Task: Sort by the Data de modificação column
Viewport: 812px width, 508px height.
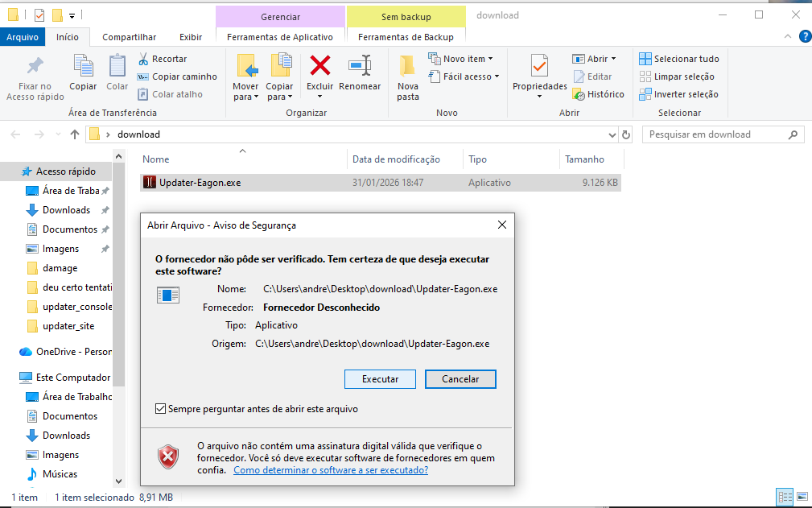Action: (396, 159)
